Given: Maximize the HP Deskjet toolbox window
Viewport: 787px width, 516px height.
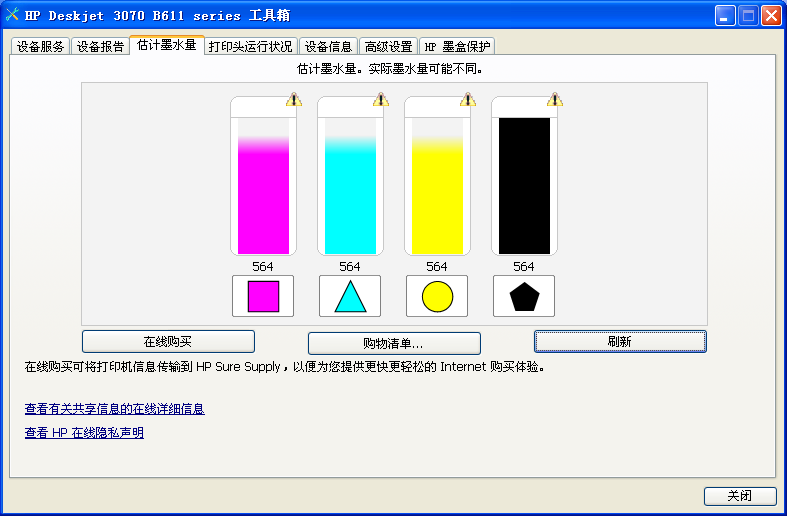Looking at the screenshot, I should (748, 15).
